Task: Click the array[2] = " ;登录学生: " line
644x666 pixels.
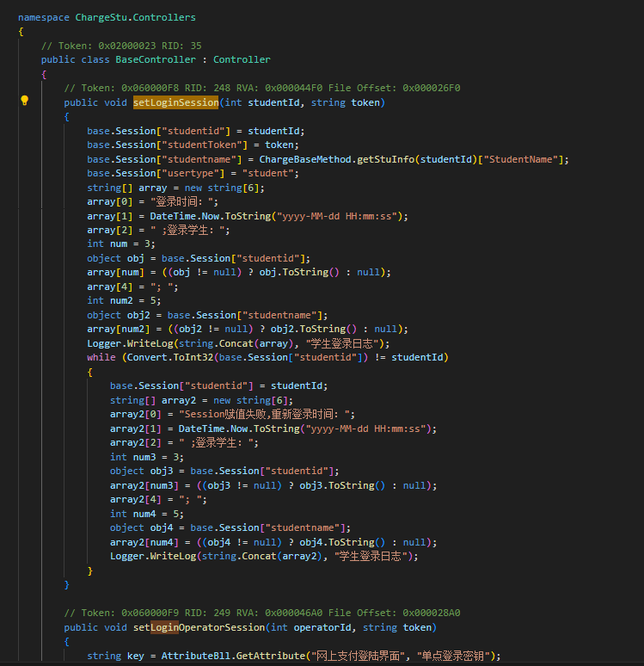Action: pyautogui.click(x=158, y=231)
